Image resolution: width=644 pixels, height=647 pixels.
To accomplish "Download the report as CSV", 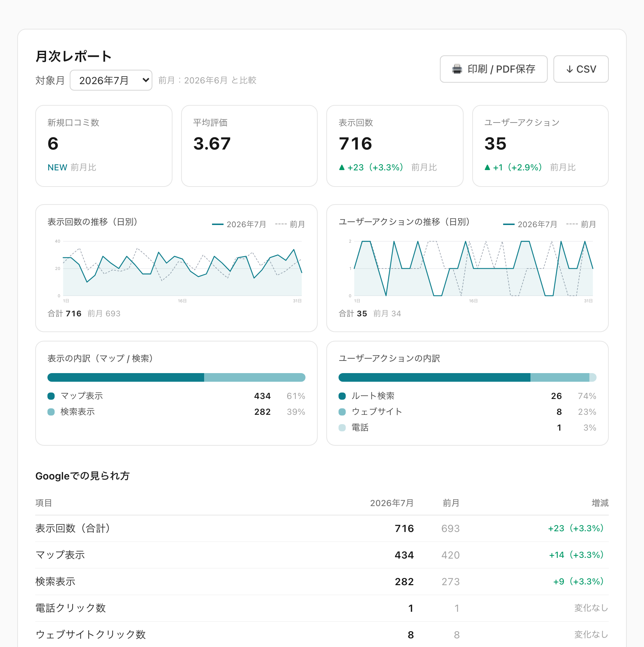I will [581, 69].
